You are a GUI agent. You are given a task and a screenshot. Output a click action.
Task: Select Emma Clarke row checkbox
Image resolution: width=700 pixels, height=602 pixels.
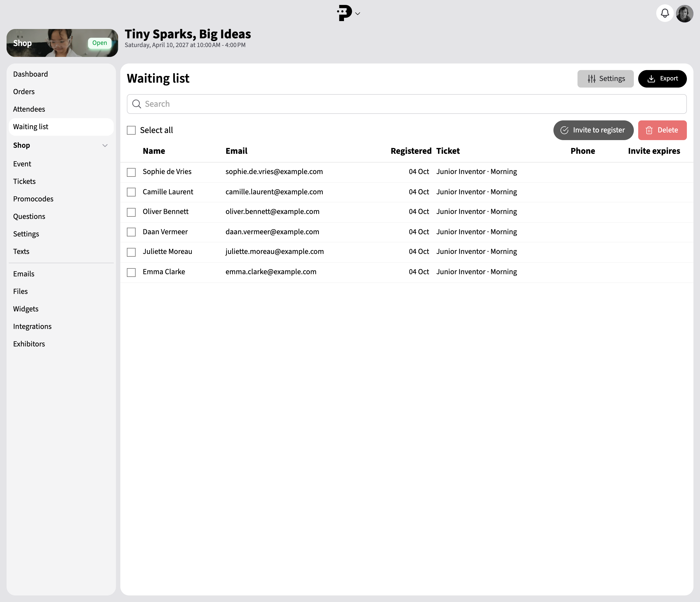click(x=131, y=273)
